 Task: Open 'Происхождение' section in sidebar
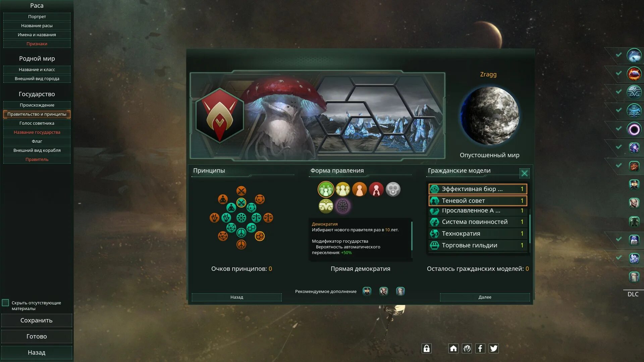point(37,105)
